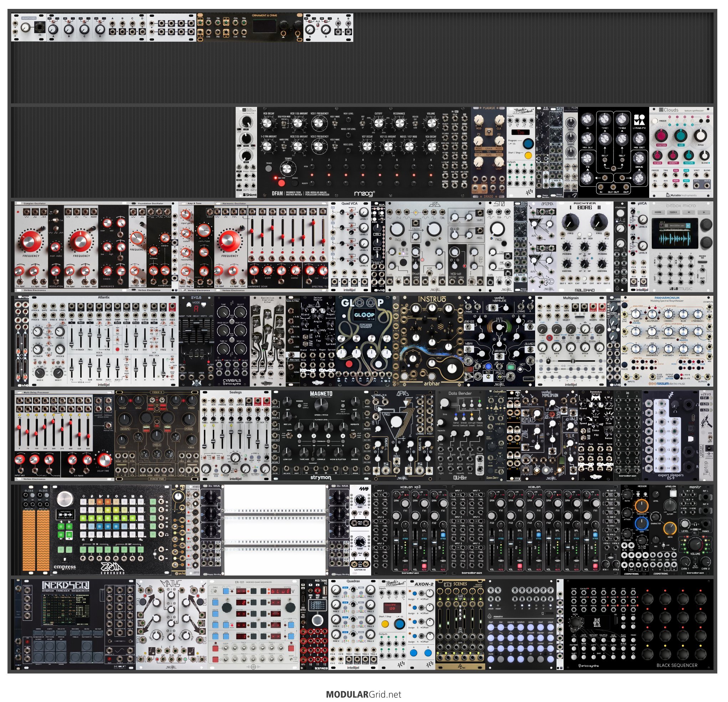Click the Ornament & Crime display screen

click(x=264, y=26)
